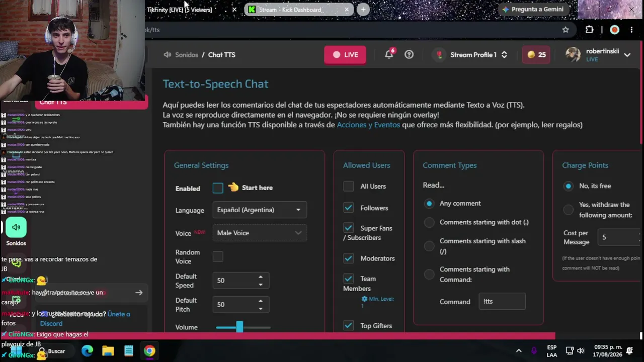Uncheck the Team Members checkbox
This screenshot has height=362, width=644.
tap(349, 278)
